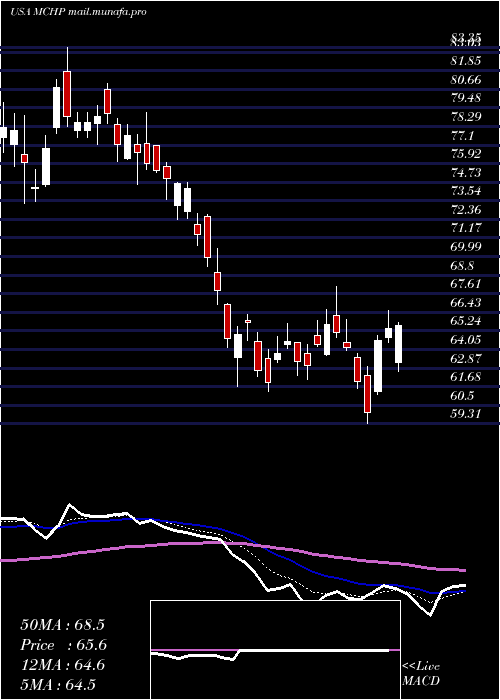Screen dimensions: 500x700
Task: Select the 72.36 price axis label
Action: click(x=465, y=210)
